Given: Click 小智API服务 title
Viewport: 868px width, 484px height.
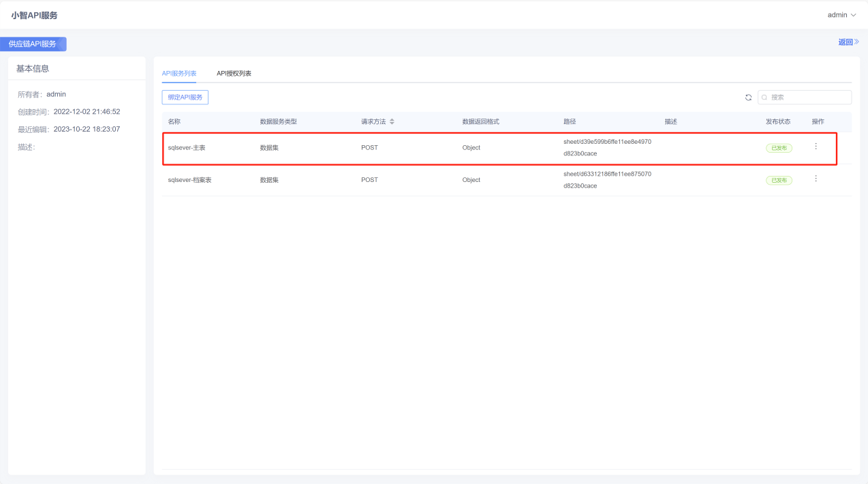Looking at the screenshot, I should coord(34,15).
